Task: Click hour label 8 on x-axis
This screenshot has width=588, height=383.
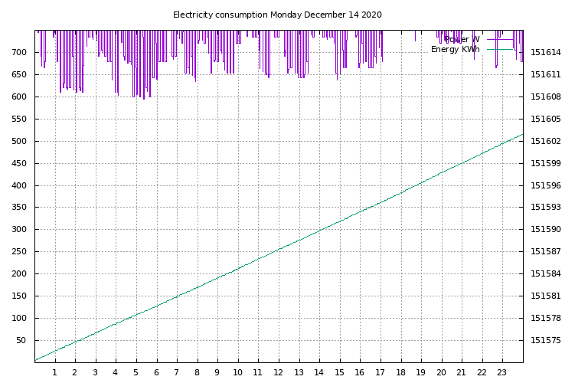Action: pyautogui.click(x=197, y=372)
